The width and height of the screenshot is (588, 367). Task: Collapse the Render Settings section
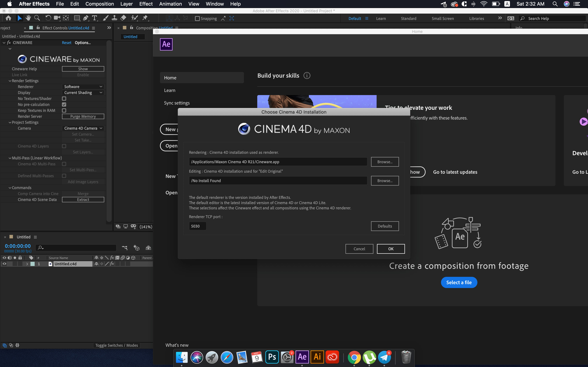[x=10, y=81]
